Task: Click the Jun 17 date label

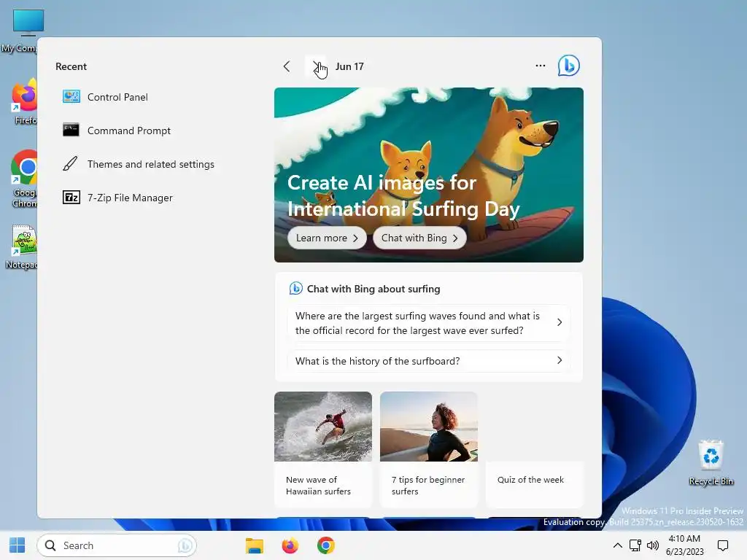Action: [x=349, y=66]
